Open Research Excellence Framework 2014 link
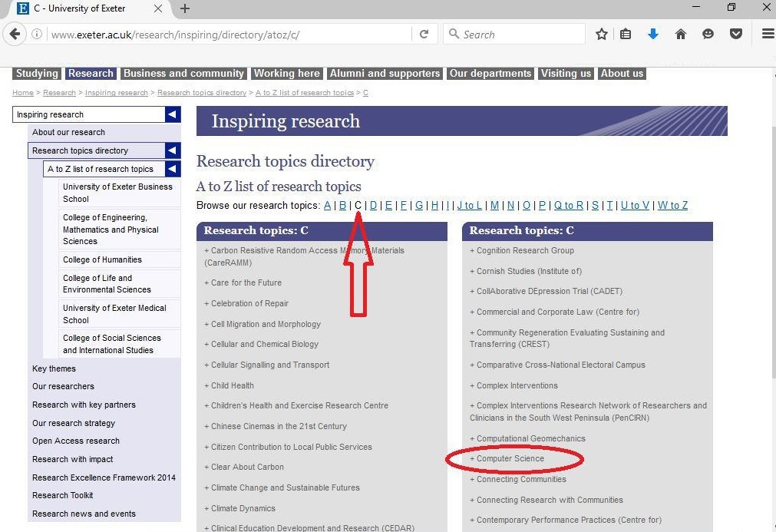This screenshot has width=776, height=532. click(x=104, y=477)
